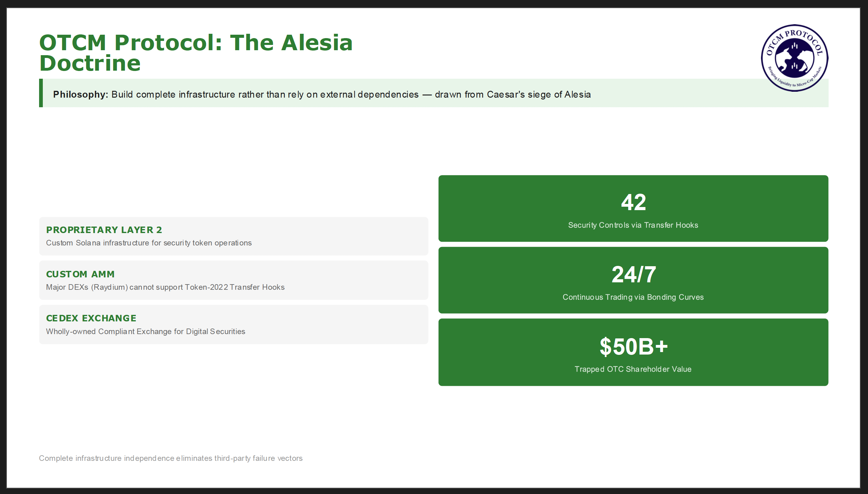Image resolution: width=868 pixels, height=494 pixels.
Task: Click the 24/7 statistic number
Action: [633, 274]
